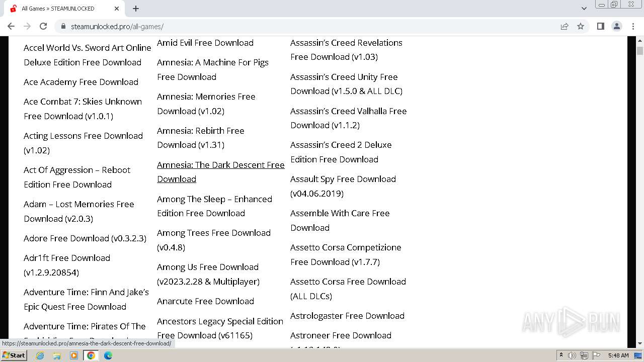This screenshot has width=644, height=362.
Task: Open the Chrome profile avatar
Action: coord(616,26)
